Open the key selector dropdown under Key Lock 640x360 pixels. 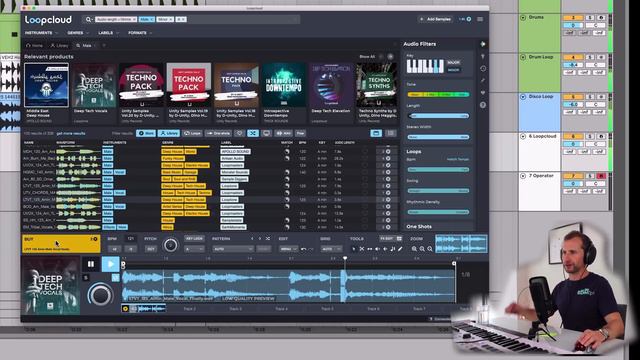point(194,249)
